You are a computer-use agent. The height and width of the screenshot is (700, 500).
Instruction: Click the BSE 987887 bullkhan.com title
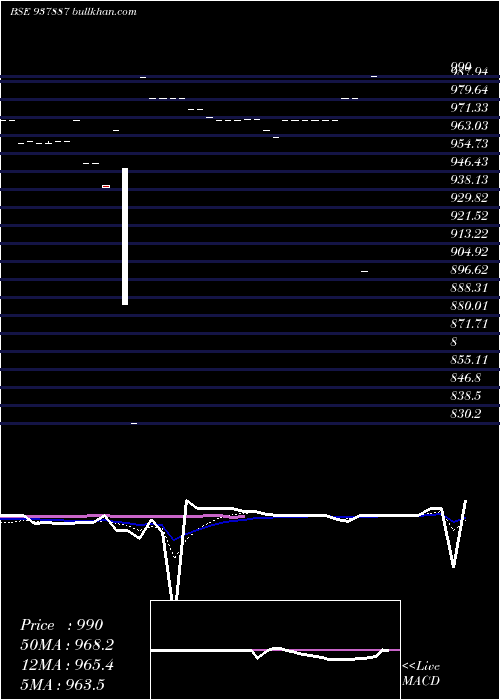click(73, 12)
